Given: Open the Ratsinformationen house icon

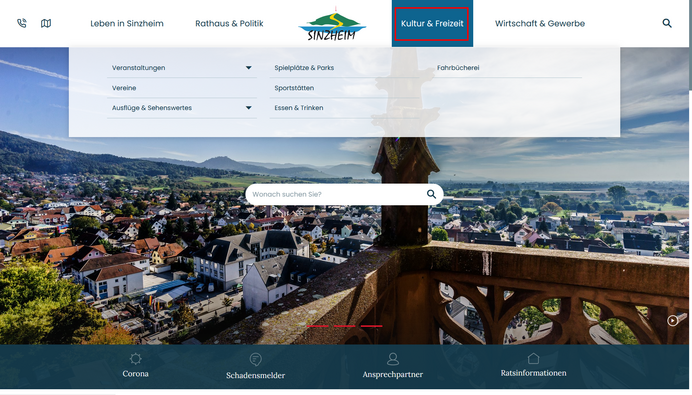Looking at the screenshot, I should click(533, 358).
